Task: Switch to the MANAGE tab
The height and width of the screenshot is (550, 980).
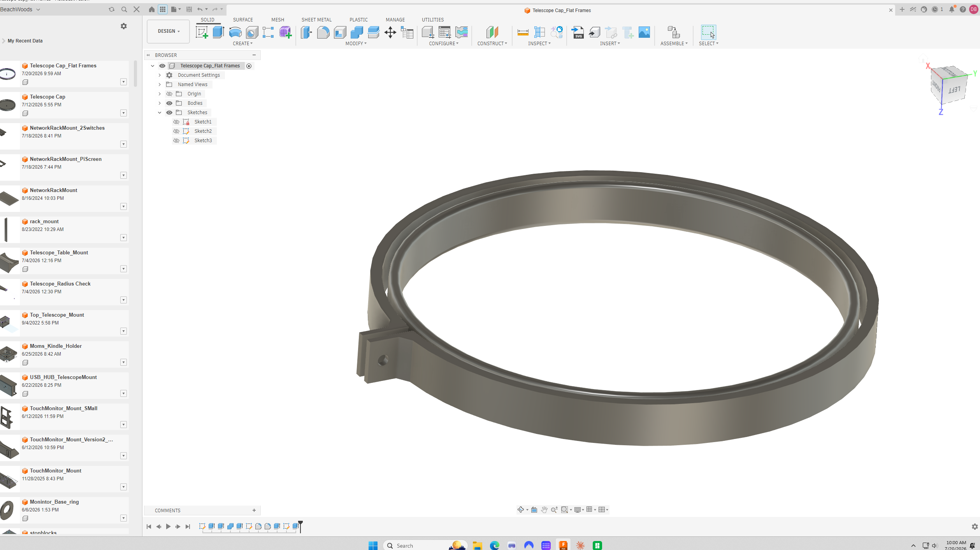Action: point(395,19)
